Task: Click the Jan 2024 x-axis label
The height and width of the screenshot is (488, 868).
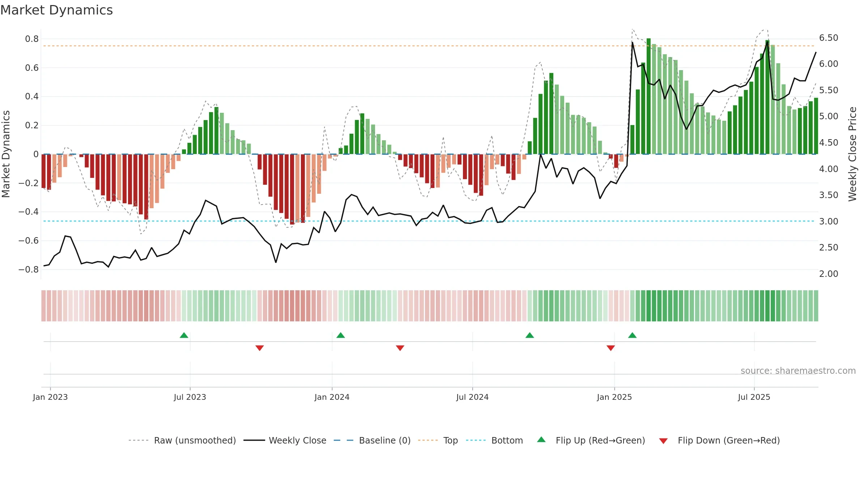Action: pos(332,397)
